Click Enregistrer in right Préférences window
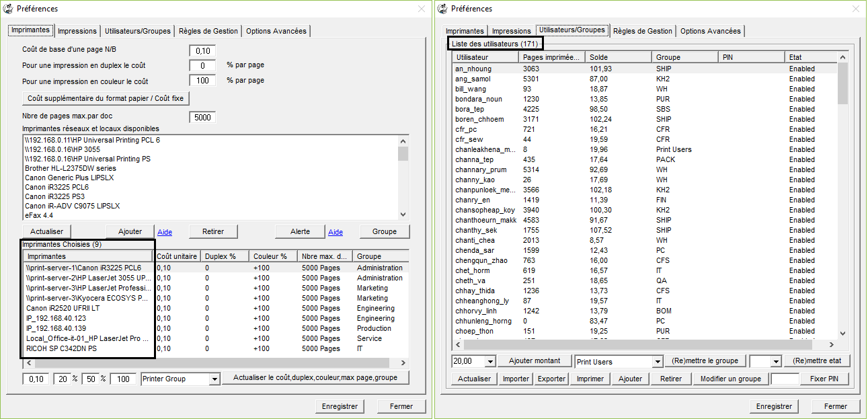Viewport: 868px width, 419px height. pos(774,406)
